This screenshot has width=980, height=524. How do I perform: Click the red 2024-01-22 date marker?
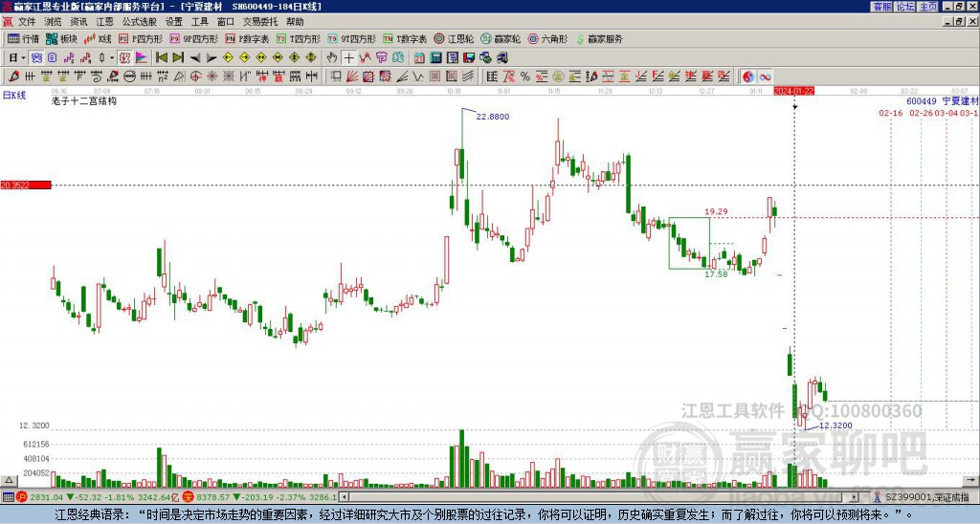point(793,91)
